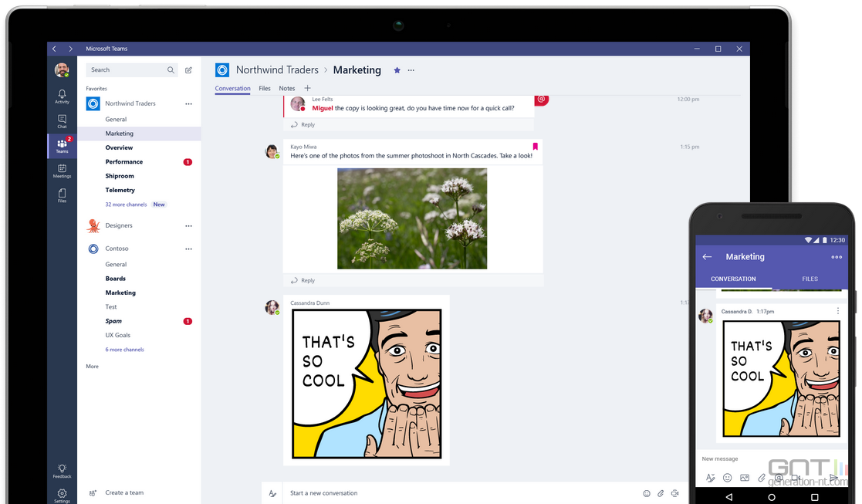Switch to the Files tab

coord(265,89)
